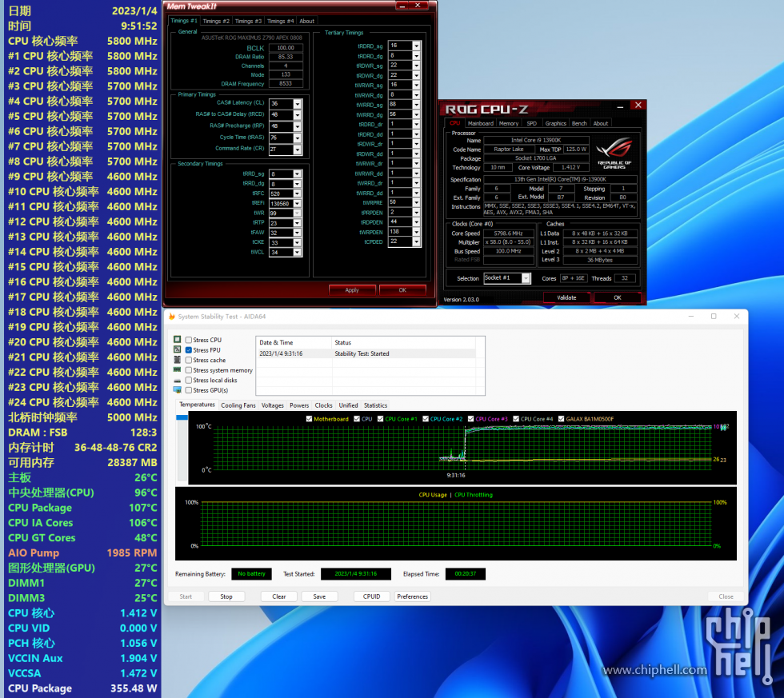Open Command Rate (CR) dropdown
The height and width of the screenshot is (698, 784).
pos(297,150)
